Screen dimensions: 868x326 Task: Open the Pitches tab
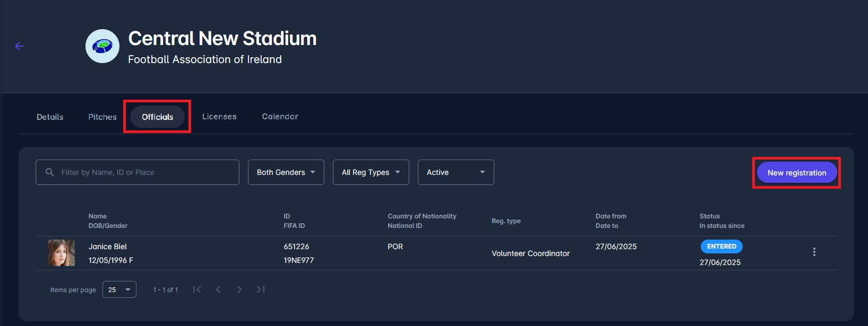[102, 117]
